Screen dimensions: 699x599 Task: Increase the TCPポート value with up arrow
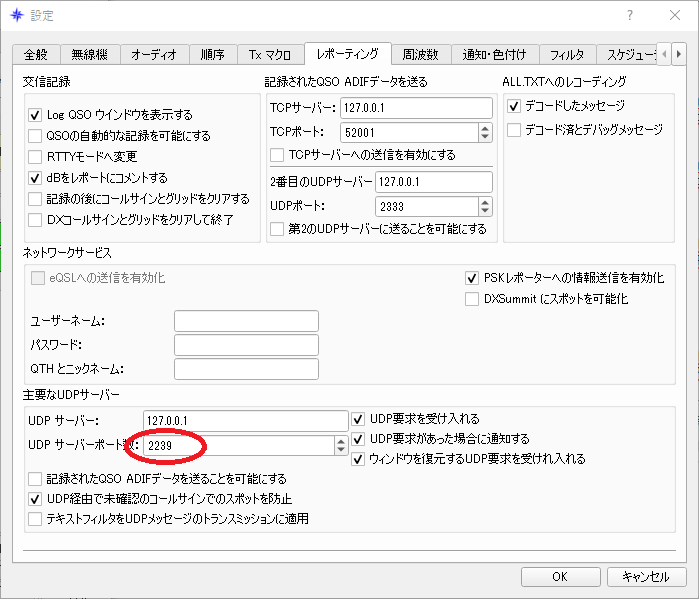coord(485,128)
